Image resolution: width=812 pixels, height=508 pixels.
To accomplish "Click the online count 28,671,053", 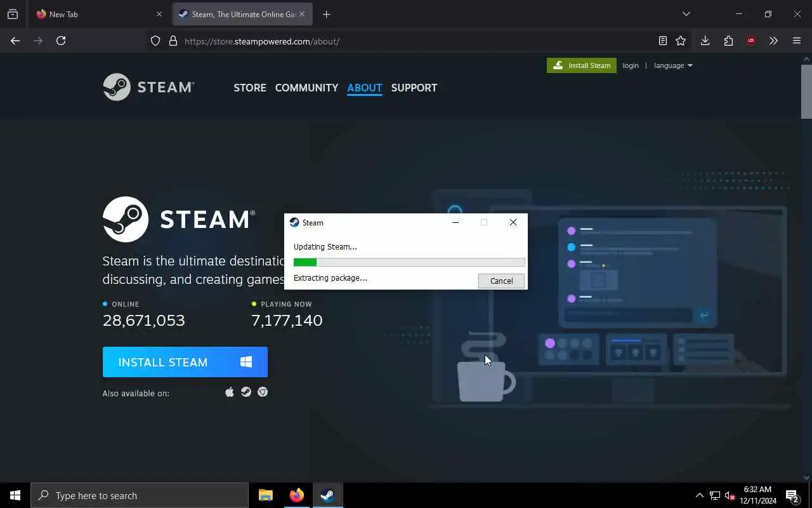I will click(144, 321).
